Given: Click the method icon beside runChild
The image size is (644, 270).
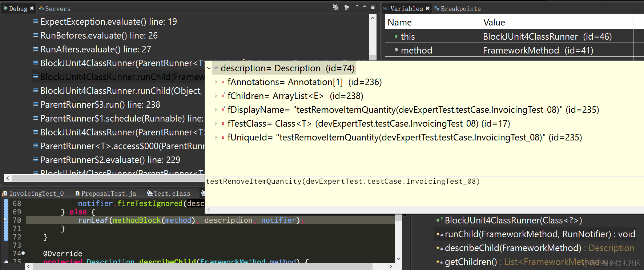Looking at the screenshot, I should tap(439, 234).
